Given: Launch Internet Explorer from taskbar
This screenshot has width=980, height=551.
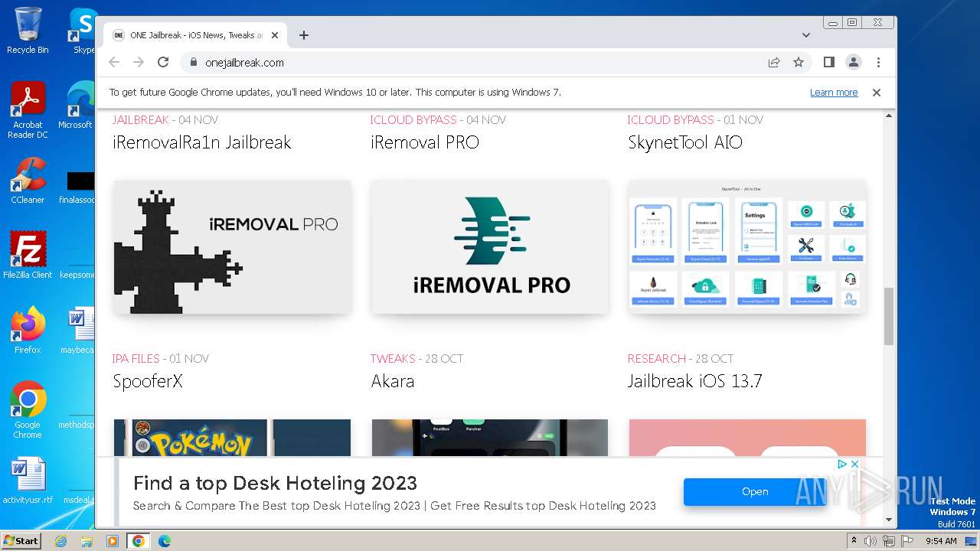Looking at the screenshot, I should (61, 541).
